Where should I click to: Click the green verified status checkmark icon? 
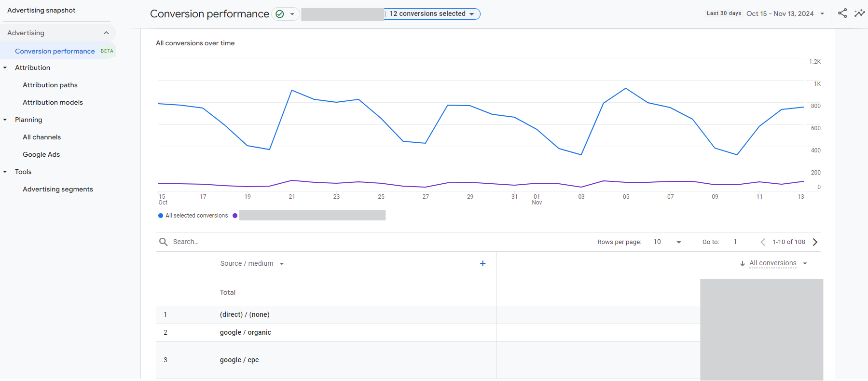pyautogui.click(x=279, y=14)
